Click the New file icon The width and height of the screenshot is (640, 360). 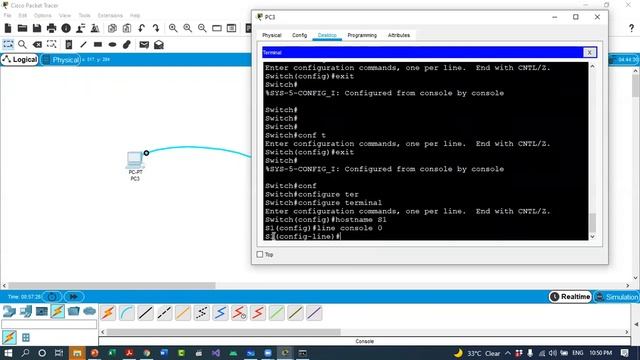tap(8, 28)
